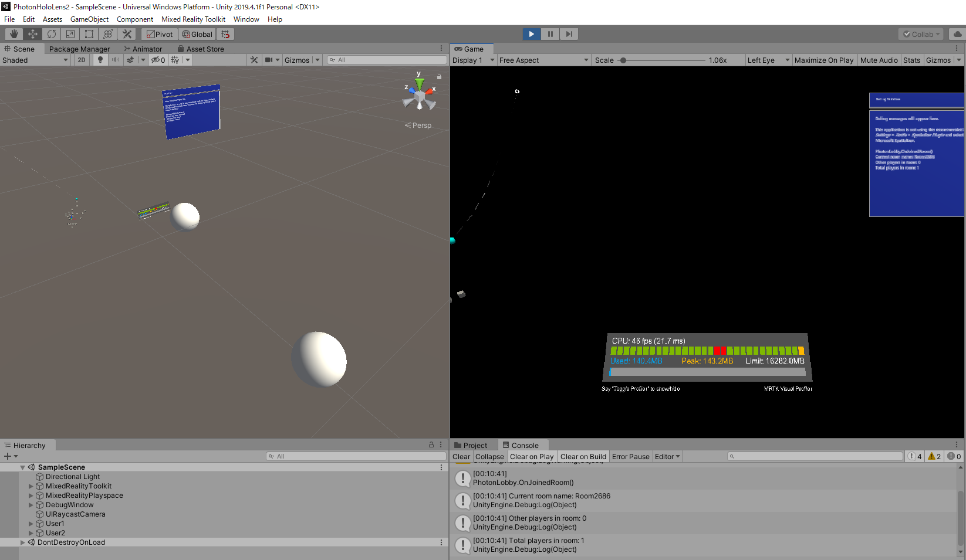
Task: Click the Step frame button
Action: point(569,34)
